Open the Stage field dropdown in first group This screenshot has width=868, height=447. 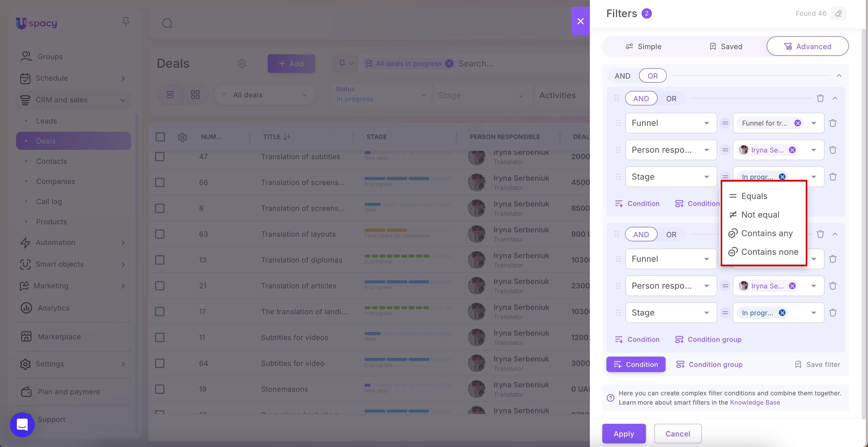pyautogui.click(x=671, y=177)
